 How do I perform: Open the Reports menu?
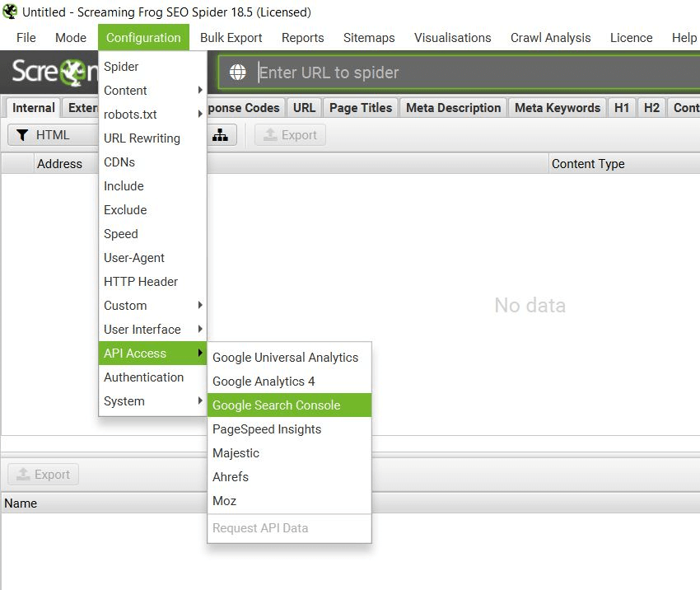(x=303, y=38)
